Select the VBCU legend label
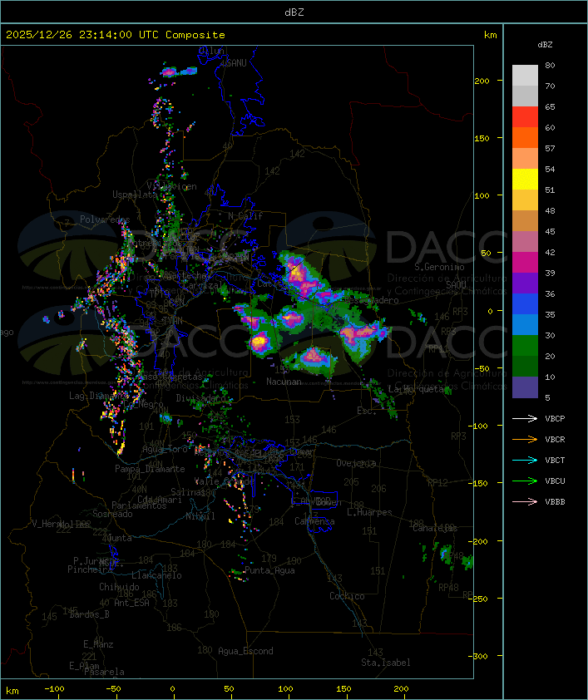The image size is (588, 700). click(555, 481)
